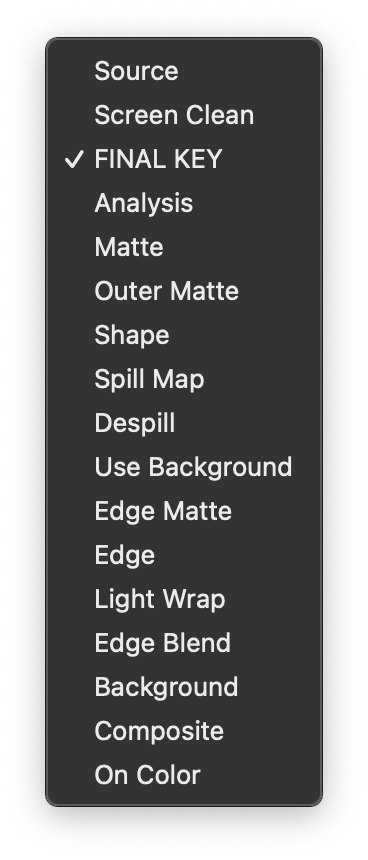368x860 pixels.
Task: Click the checkmark beside FINAL KEY
Action: coord(74,160)
